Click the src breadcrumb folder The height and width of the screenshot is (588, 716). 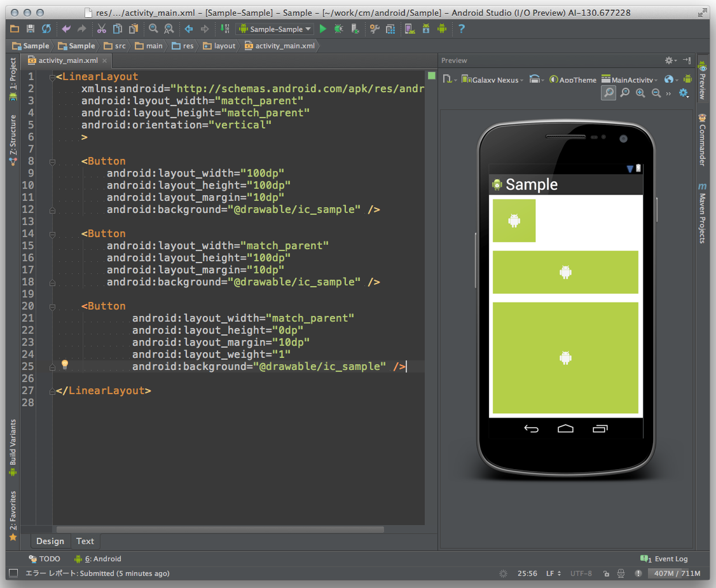tap(115, 46)
